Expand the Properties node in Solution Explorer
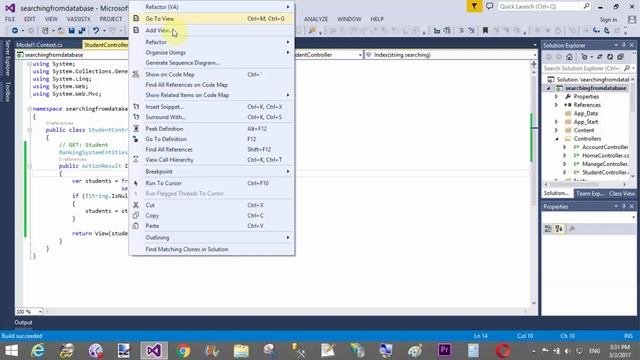The image size is (640, 360). [556, 97]
